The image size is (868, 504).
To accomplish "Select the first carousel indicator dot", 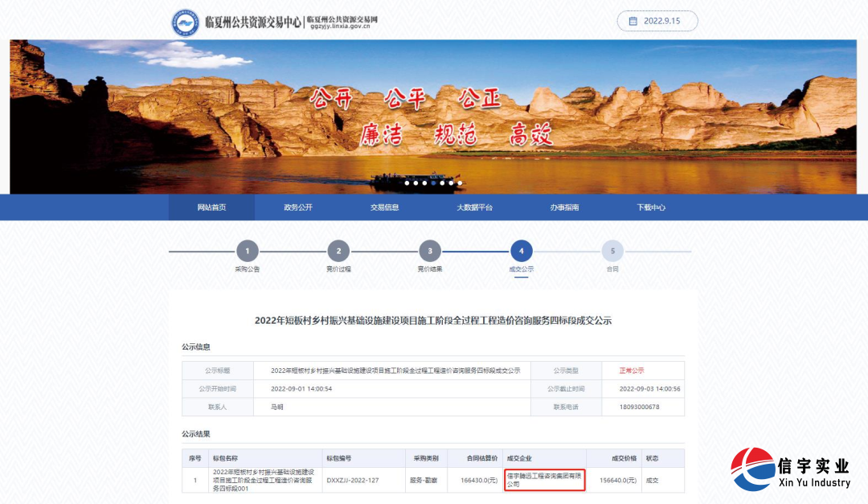I will [407, 182].
